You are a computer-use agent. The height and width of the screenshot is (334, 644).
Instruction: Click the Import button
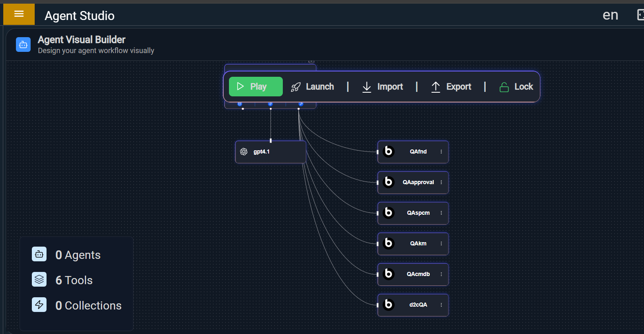382,87
